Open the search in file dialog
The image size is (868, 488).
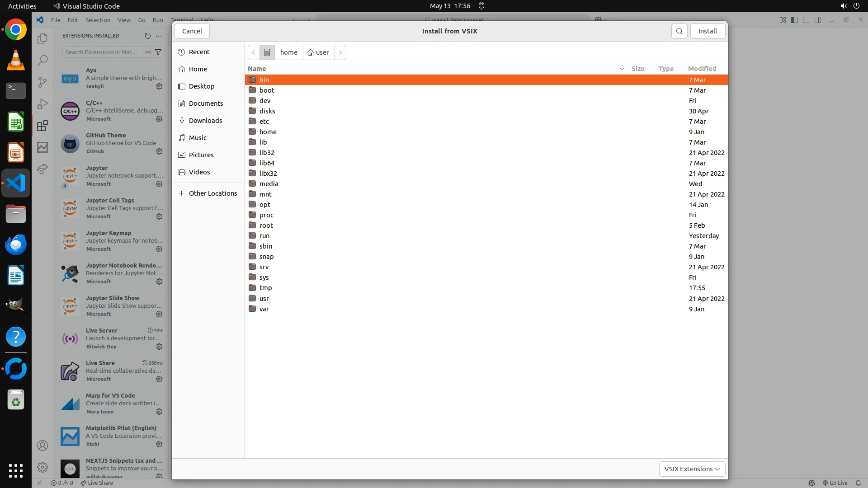[679, 31]
